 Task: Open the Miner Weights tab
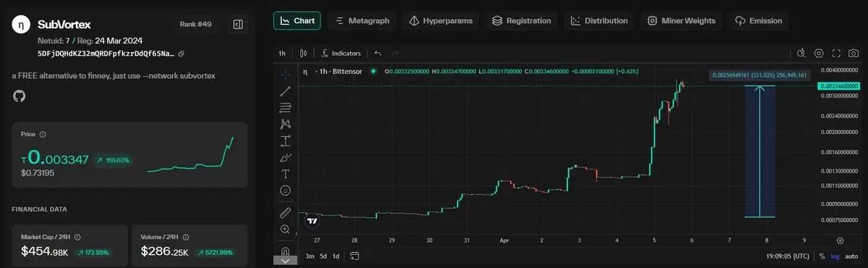pyautogui.click(x=681, y=21)
